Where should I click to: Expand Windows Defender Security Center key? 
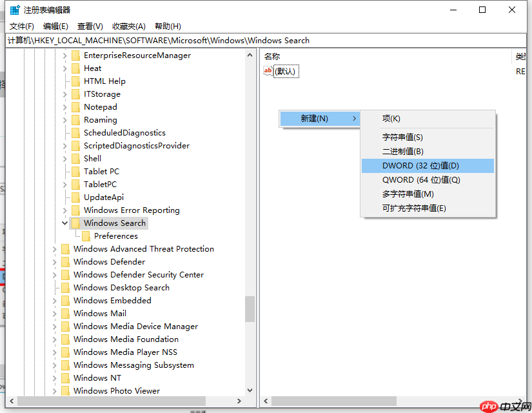(55, 275)
